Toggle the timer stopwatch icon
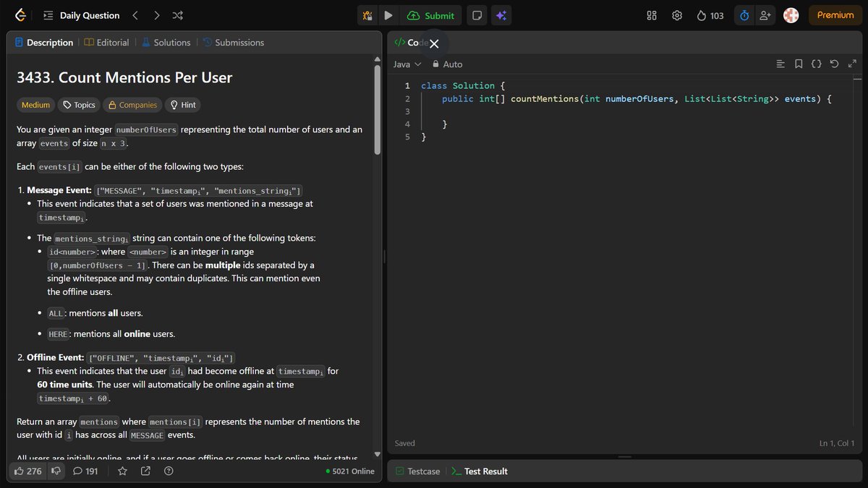Screen dimensions: 868x488 pos(744,15)
